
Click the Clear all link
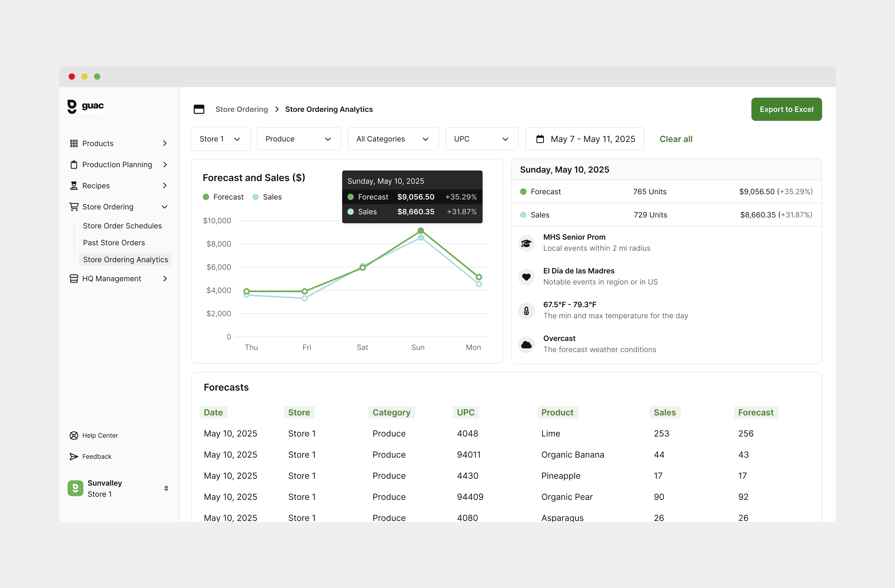click(675, 139)
